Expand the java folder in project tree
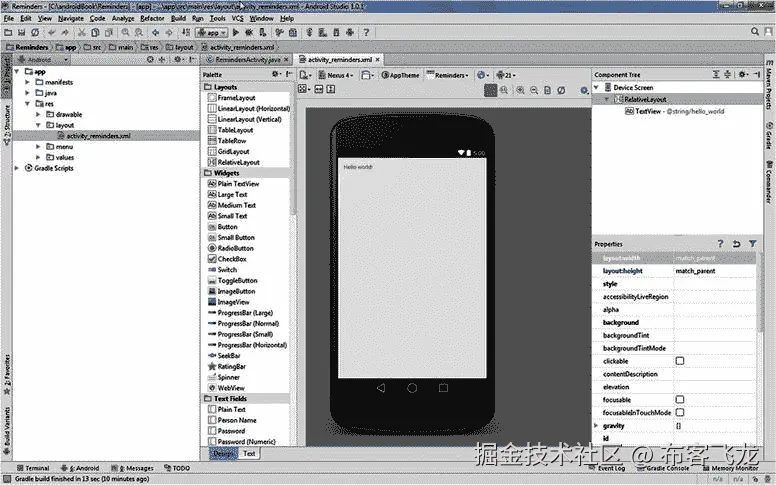The height and width of the screenshot is (485, 776). (28, 93)
